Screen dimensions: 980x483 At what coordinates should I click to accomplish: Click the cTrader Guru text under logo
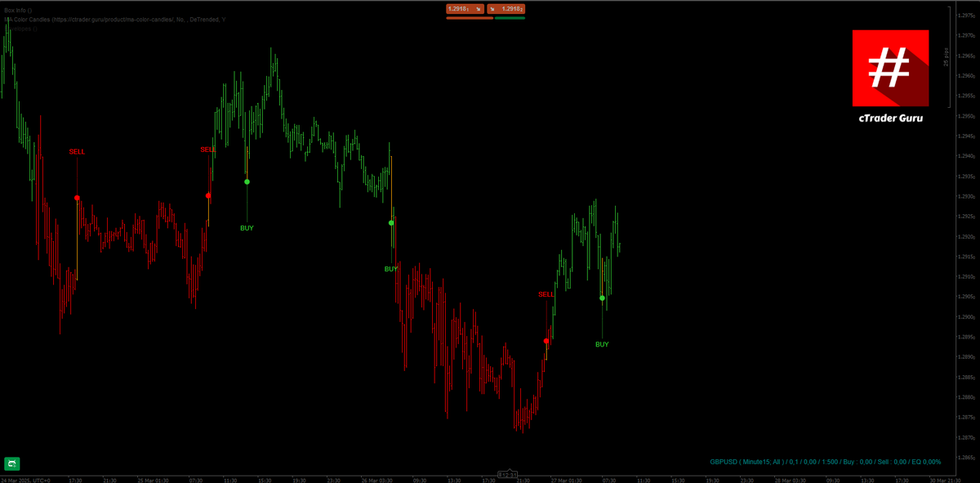click(x=890, y=118)
